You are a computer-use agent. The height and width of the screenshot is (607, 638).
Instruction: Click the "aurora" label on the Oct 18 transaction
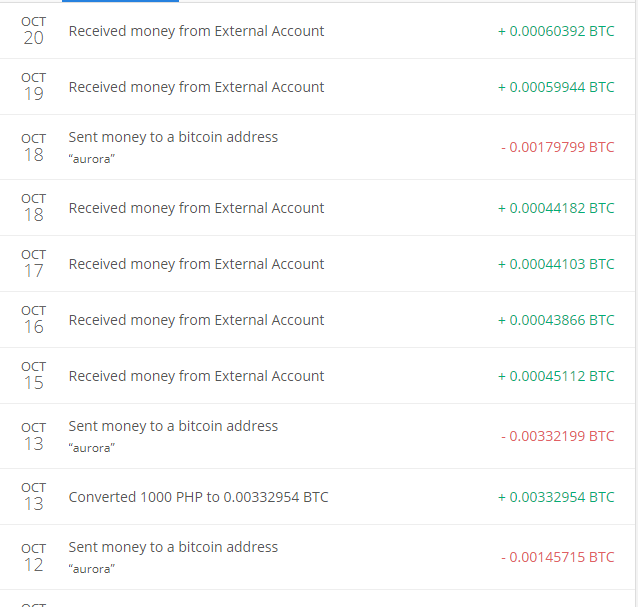coord(91,160)
